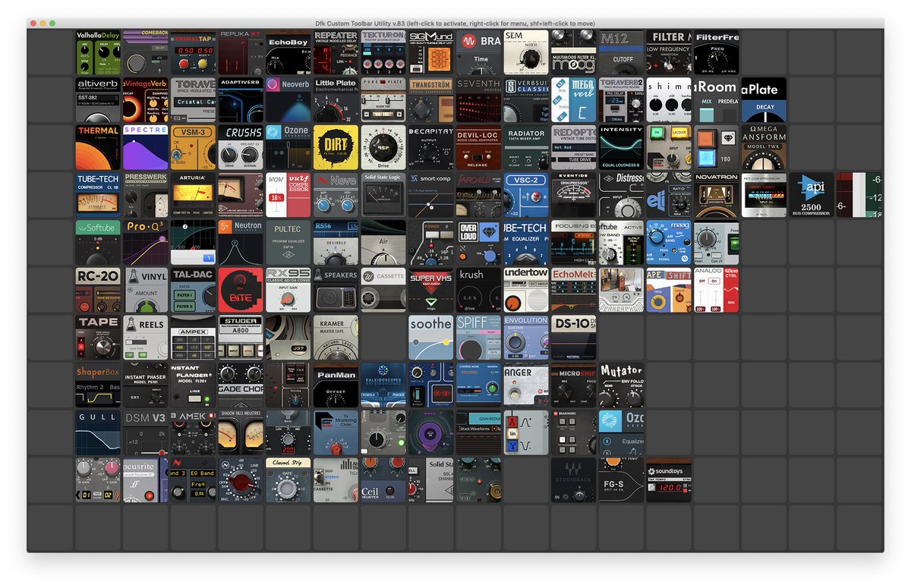Launch the TAL-DAC plugin tile
Viewport: 911px width, 588px height.
(193, 290)
